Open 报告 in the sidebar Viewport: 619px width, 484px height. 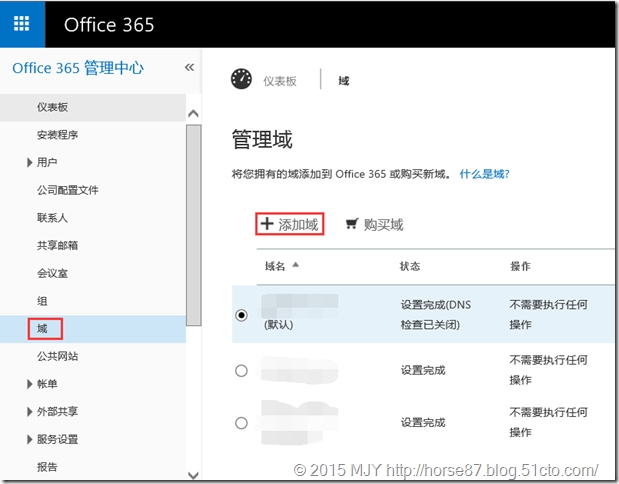pos(47,467)
